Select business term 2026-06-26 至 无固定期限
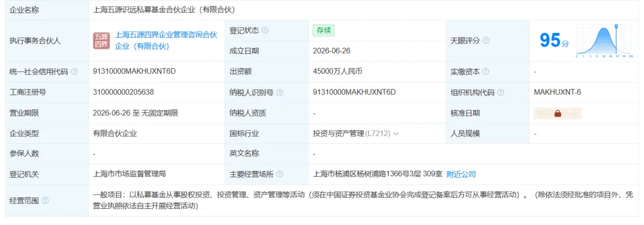This screenshot has height=225, width=644. pos(135,113)
